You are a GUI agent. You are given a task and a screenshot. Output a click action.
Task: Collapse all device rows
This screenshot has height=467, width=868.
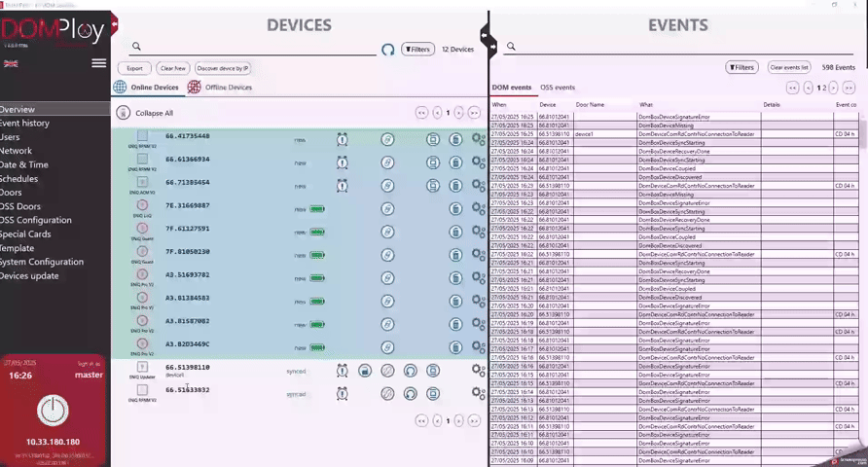coord(145,113)
